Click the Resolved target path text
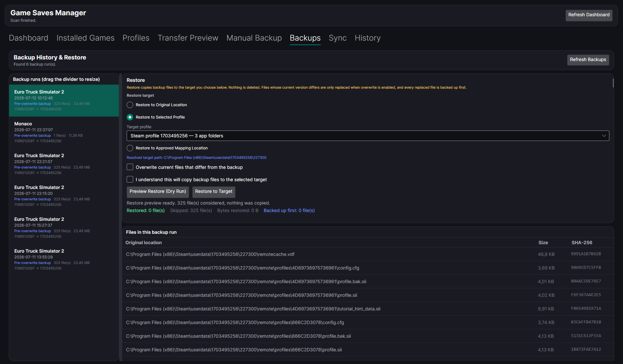Image resolution: width=623 pixels, height=364 pixels. (x=197, y=158)
